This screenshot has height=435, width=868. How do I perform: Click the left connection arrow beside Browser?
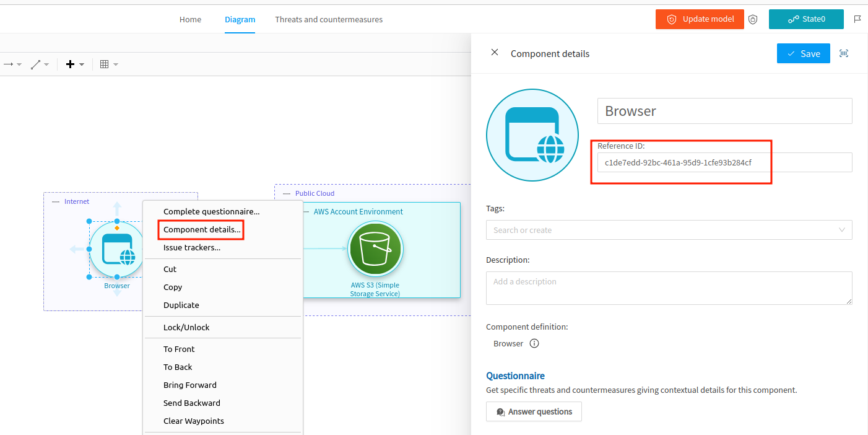pos(77,249)
